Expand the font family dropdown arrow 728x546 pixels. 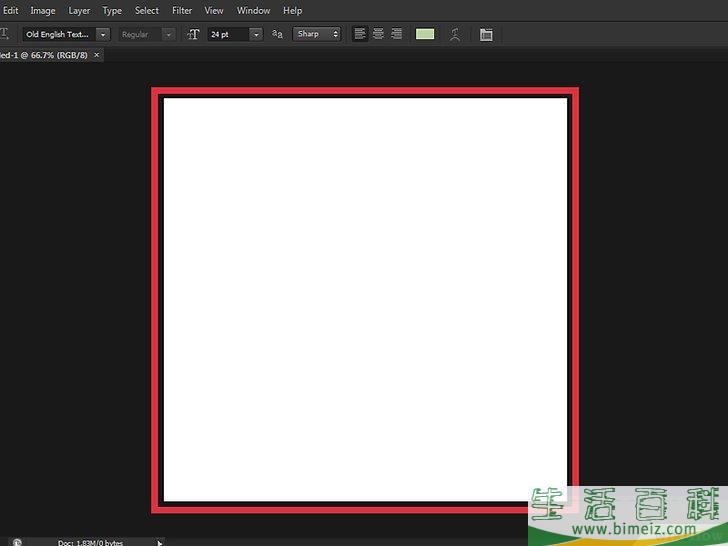pyautogui.click(x=103, y=34)
